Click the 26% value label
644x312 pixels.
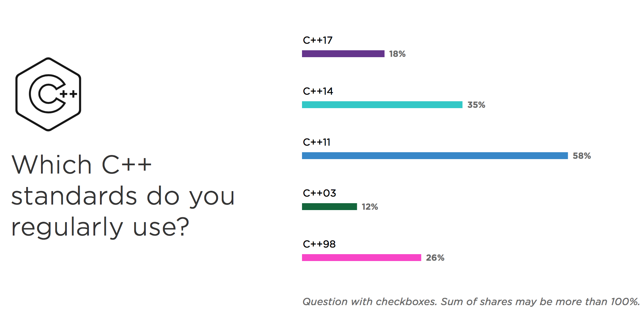point(435,258)
